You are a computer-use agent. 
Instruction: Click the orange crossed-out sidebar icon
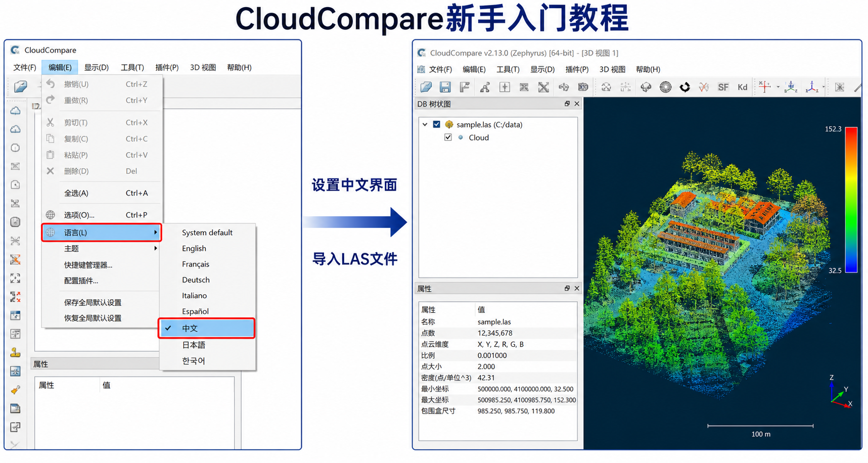[15, 259]
